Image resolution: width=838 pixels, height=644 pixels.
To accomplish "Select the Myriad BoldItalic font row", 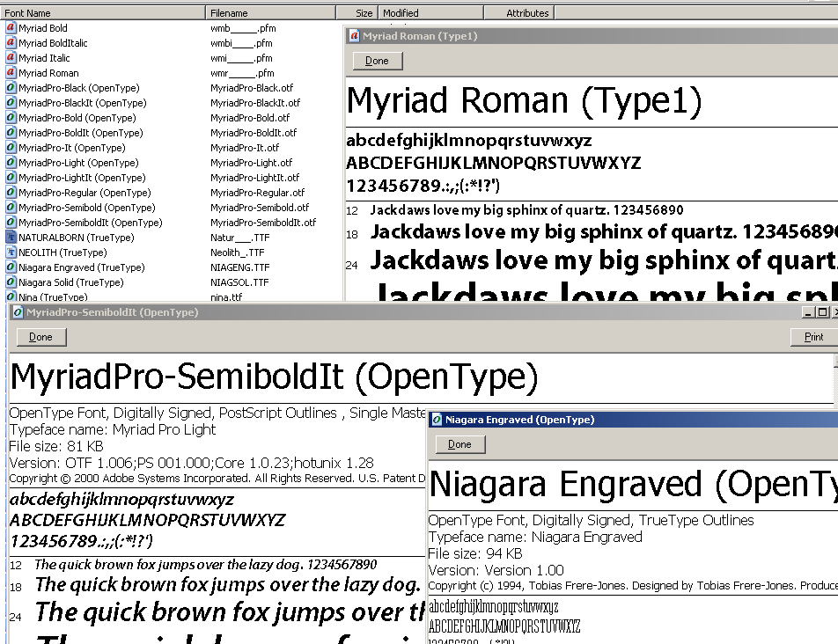I will coord(53,43).
